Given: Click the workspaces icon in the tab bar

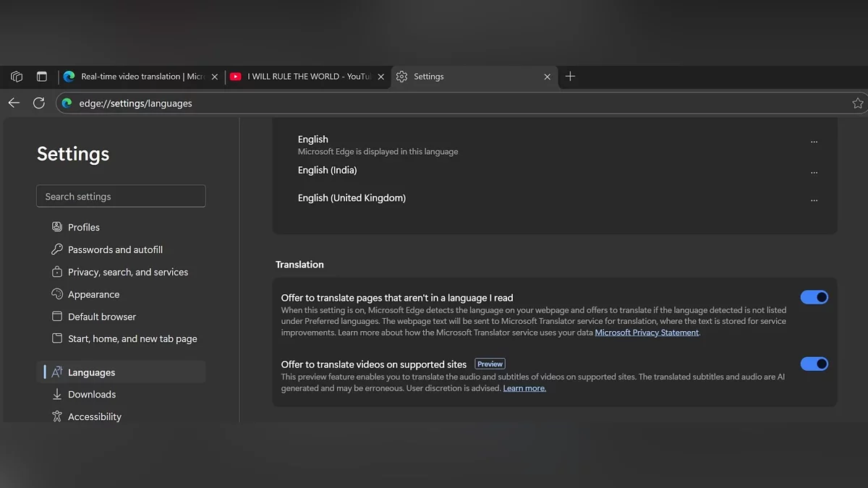Looking at the screenshot, I should 17,77.
